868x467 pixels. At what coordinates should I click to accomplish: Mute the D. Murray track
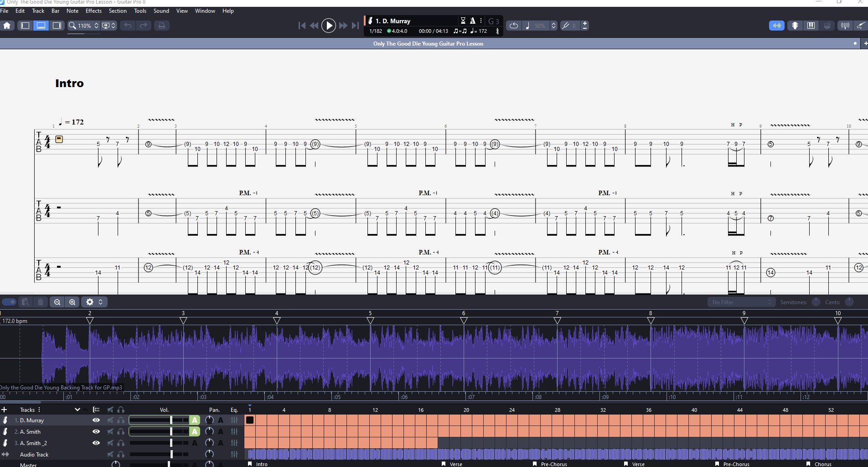pyautogui.click(x=110, y=420)
